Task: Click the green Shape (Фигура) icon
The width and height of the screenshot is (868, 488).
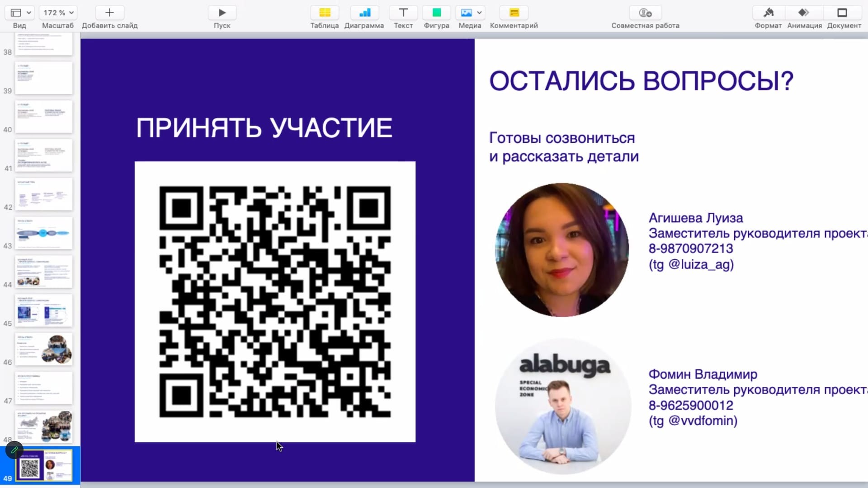Action: tap(436, 13)
